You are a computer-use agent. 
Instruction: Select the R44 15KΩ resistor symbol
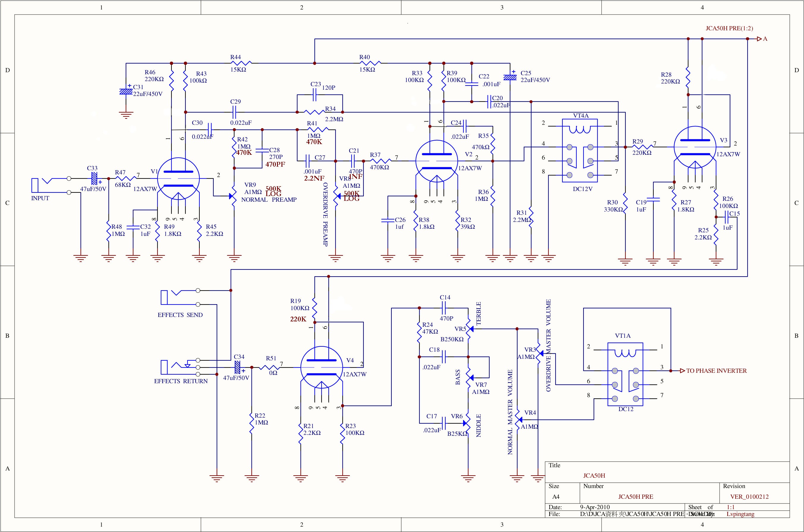point(240,63)
